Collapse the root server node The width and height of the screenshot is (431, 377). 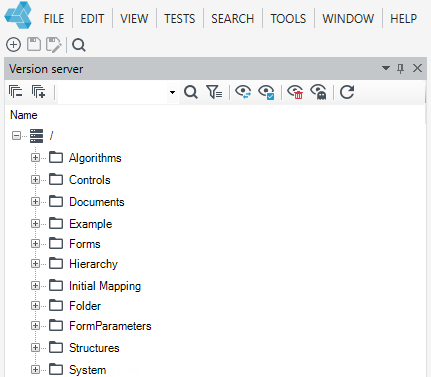16,136
